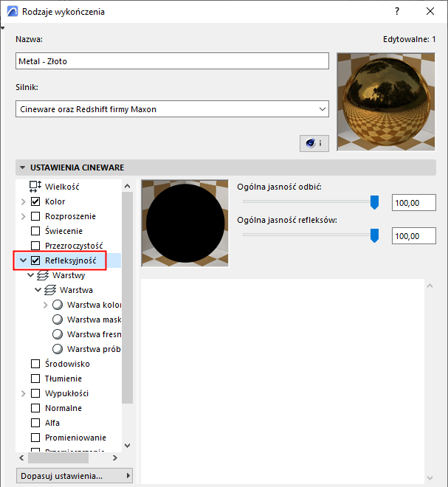Select the Świecenie row label
This screenshot has width=448, height=487.
(63, 231)
